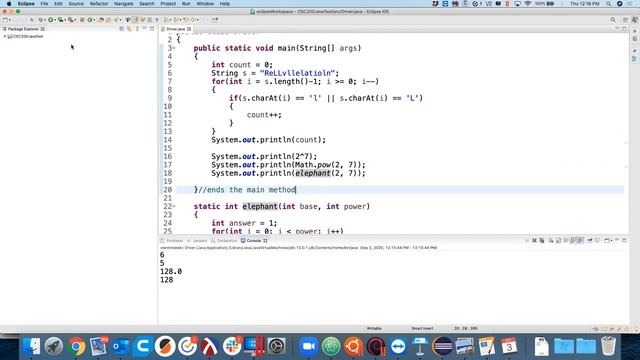Click console output line 128.0
Screen dimensions: 640x360
(171, 271)
